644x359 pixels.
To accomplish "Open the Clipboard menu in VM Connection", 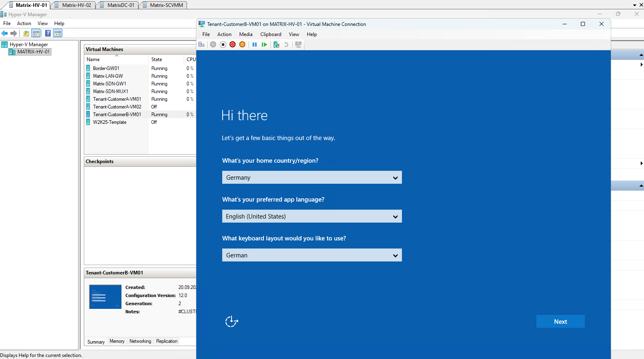I will (271, 34).
